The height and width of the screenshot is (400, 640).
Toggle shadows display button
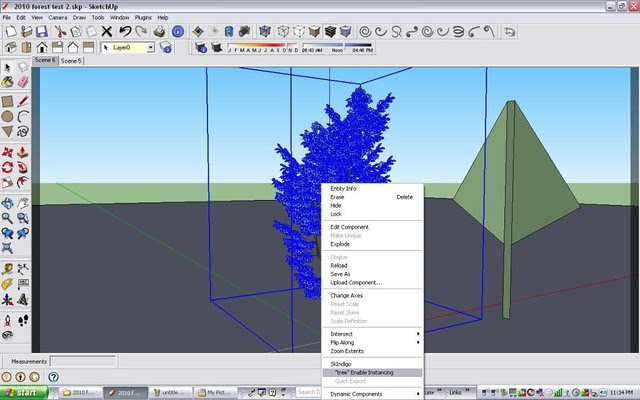216,47
